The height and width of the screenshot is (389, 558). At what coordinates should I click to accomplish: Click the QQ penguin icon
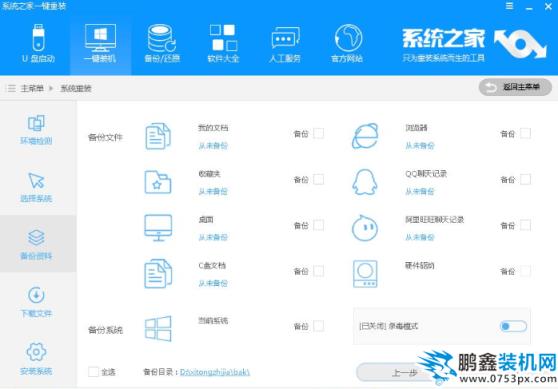point(365,182)
